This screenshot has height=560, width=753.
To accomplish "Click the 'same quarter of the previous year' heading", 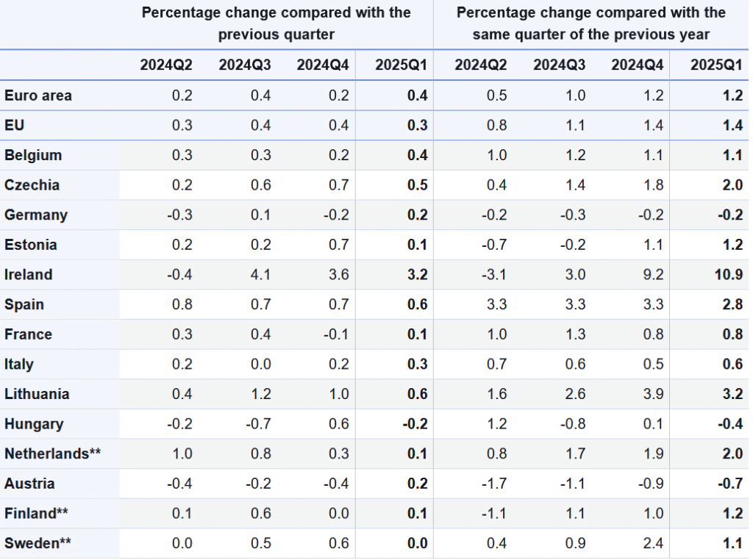I will pyautogui.click(x=590, y=24).
